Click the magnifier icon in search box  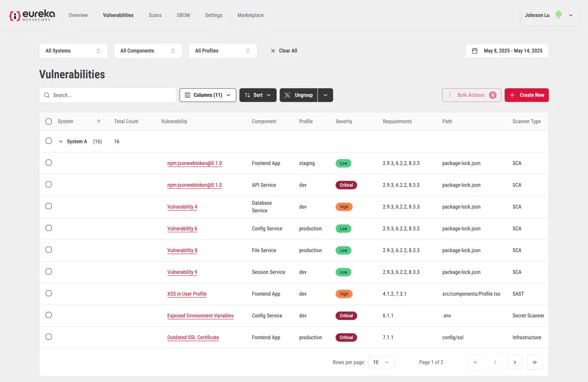(47, 95)
